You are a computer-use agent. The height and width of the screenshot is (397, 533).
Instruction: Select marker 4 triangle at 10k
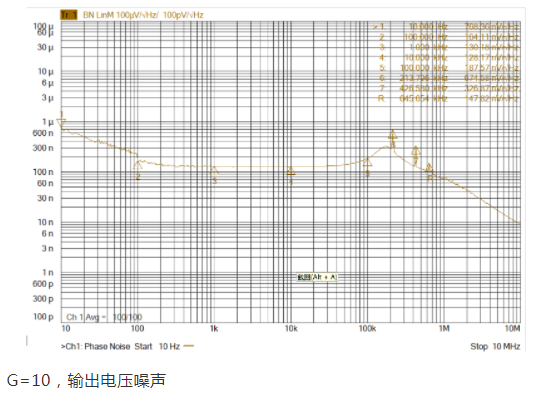(291, 171)
